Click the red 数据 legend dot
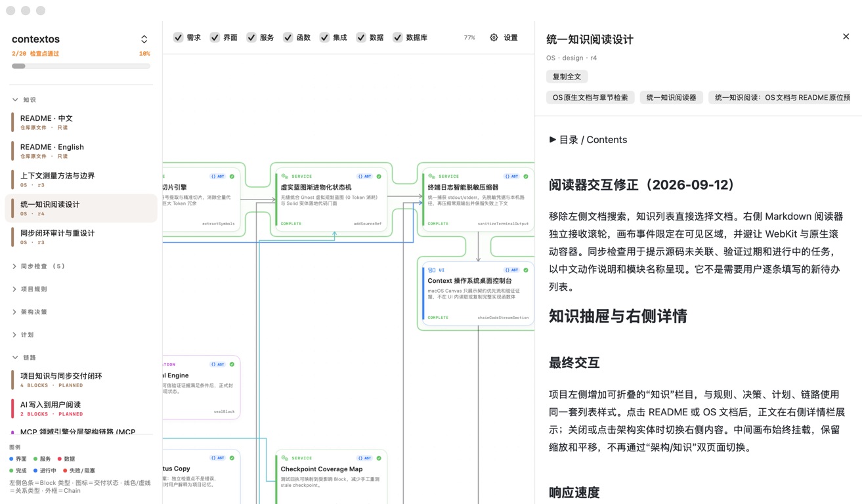 point(60,459)
